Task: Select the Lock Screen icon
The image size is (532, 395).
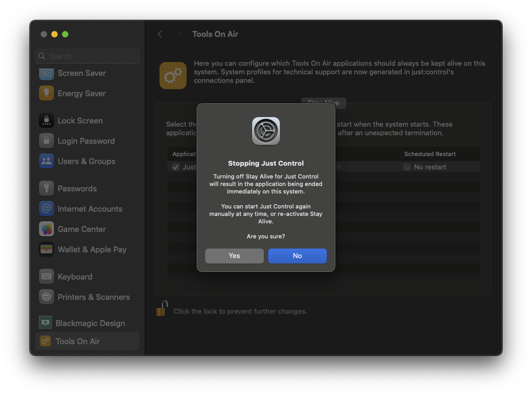Action: (46, 121)
